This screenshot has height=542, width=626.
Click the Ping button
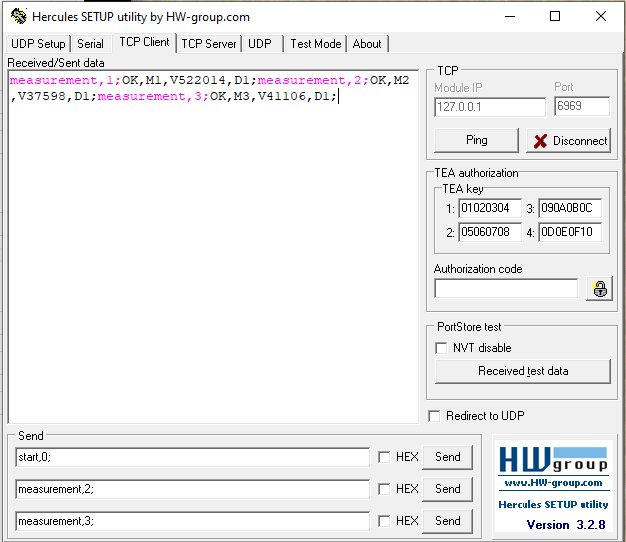coord(476,140)
